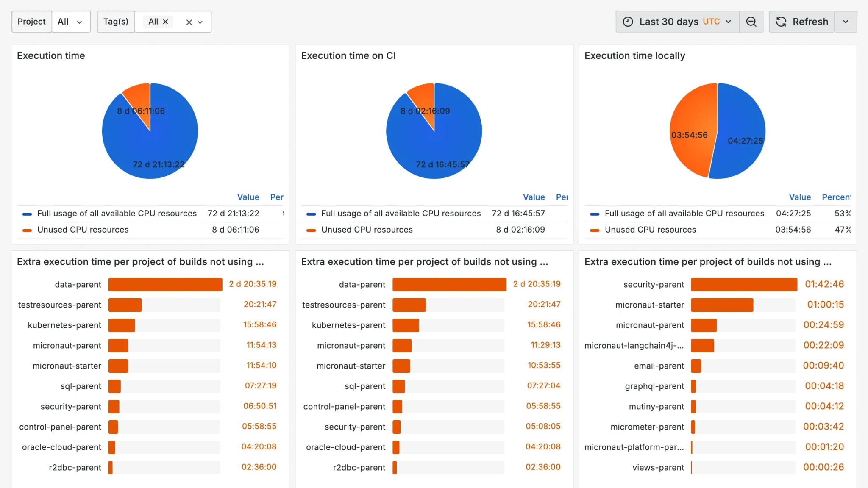The width and height of the screenshot is (868, 488).
Task: Open the Execution time locally panel title
Action: [634, 55]
